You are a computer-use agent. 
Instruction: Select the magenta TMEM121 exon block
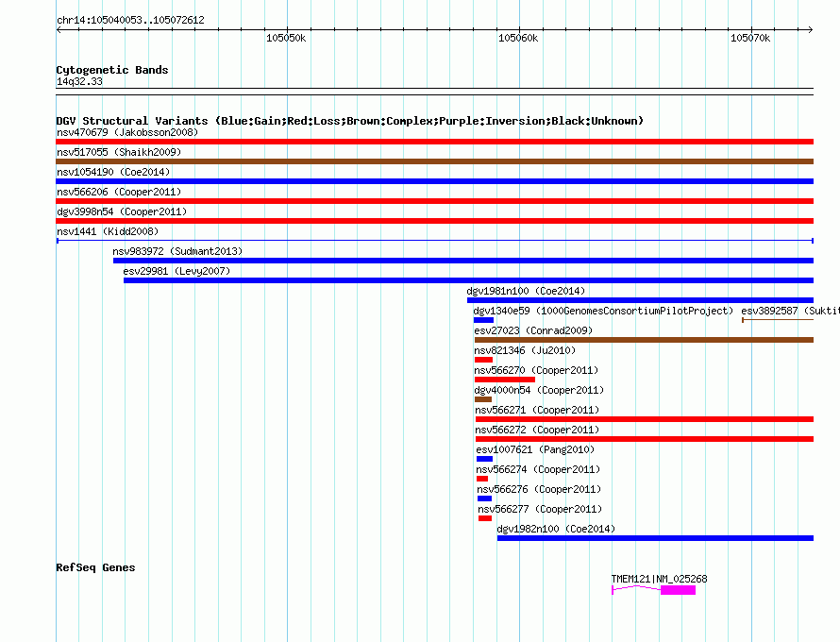click(679, 590)
